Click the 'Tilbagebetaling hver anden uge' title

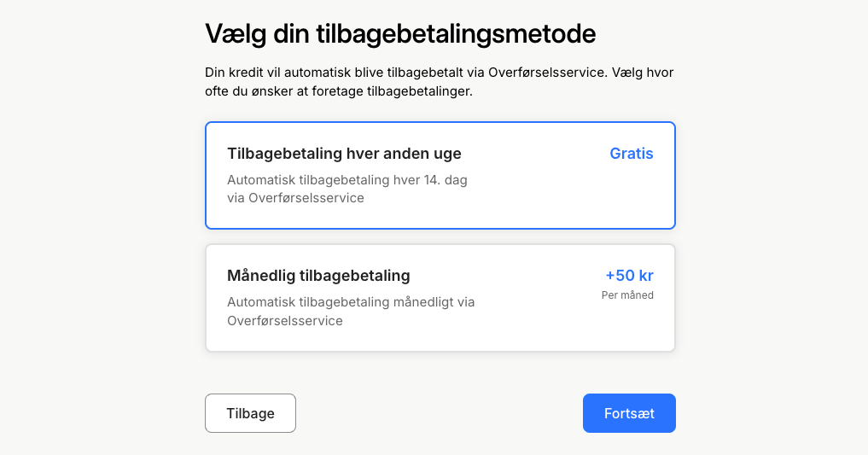[344, 154]
